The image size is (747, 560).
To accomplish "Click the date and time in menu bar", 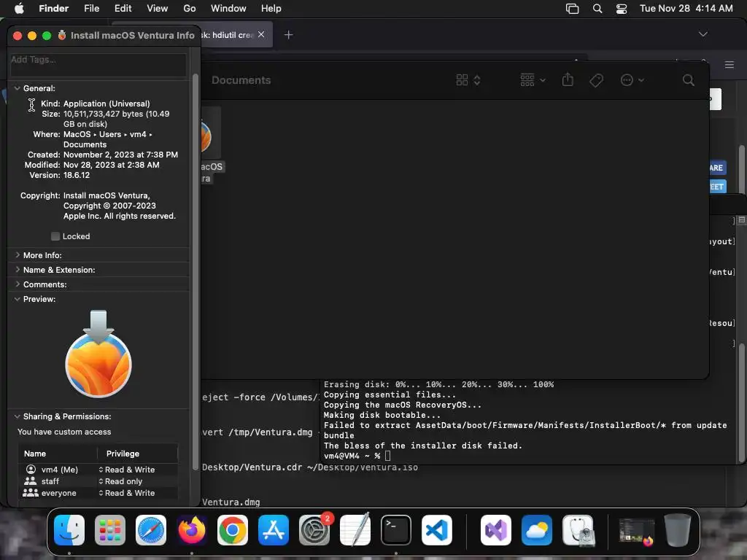I will tap(686, 8).
